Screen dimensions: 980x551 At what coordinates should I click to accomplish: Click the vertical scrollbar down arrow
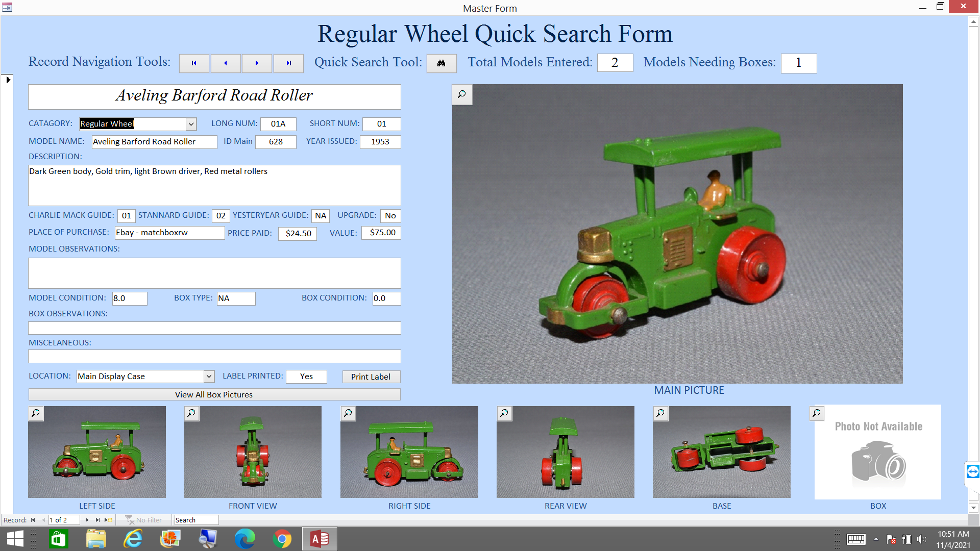coord(973,508)
